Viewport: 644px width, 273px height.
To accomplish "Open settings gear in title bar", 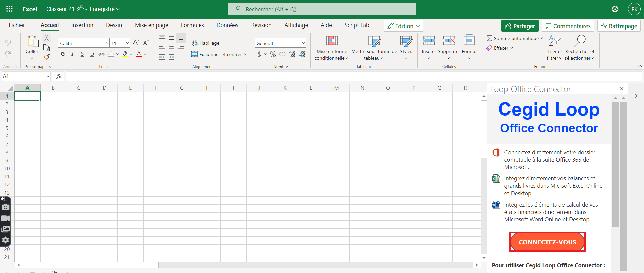I will coord(615,9).
